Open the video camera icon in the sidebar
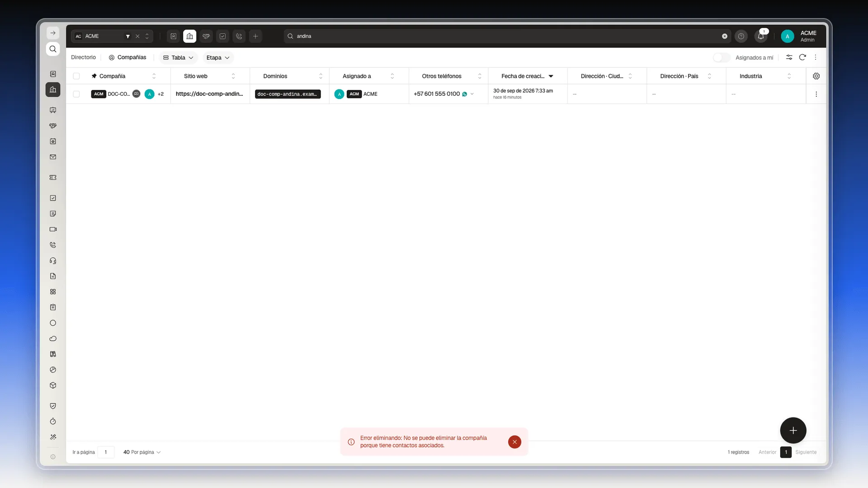This screenshot has height=488, width=868. point(53,230)
